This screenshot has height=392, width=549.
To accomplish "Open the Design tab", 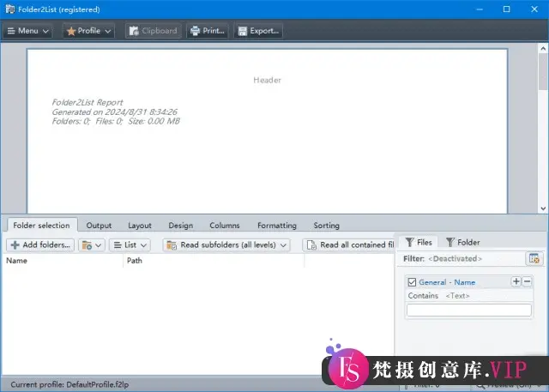I will [181, 226].
